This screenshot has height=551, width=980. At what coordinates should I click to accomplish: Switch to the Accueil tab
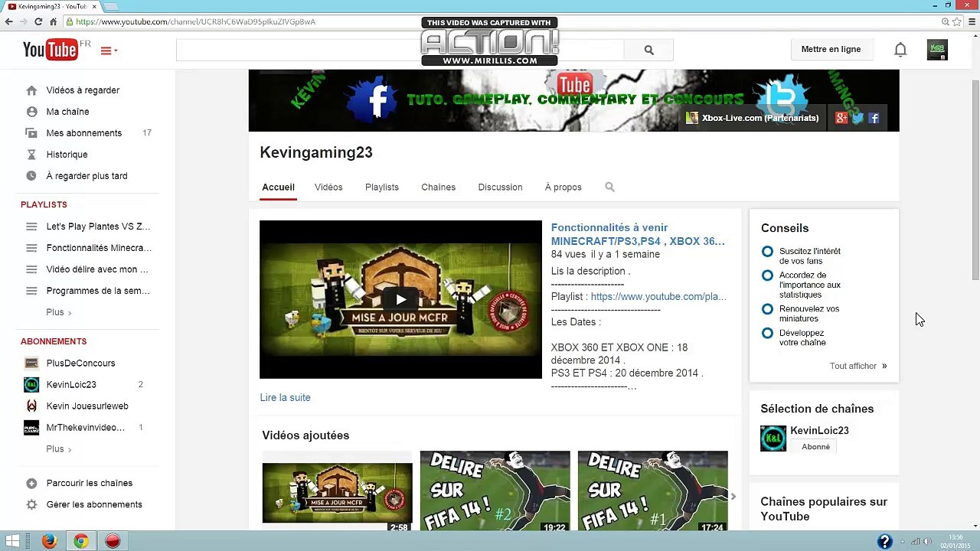278,187
